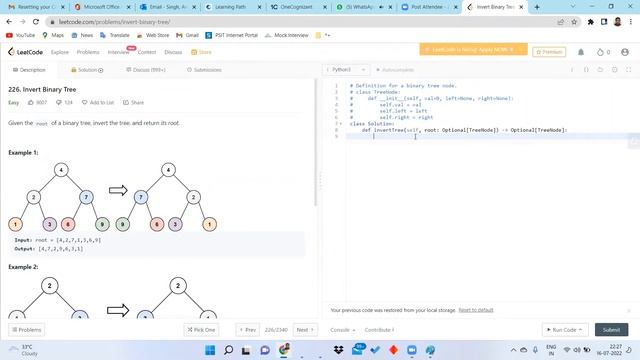The image size is (640, 360).
Task: Toggle the Autocomplete option
Action: 395,70
